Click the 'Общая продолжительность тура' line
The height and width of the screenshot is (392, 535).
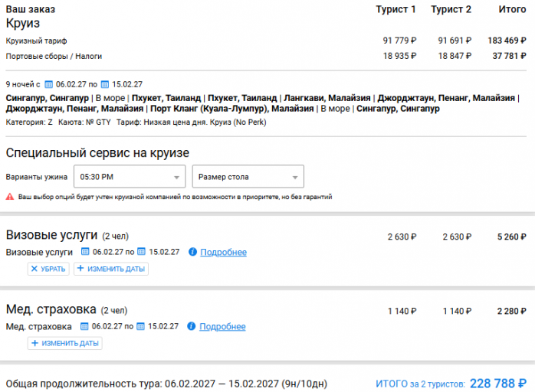point(166,384)
